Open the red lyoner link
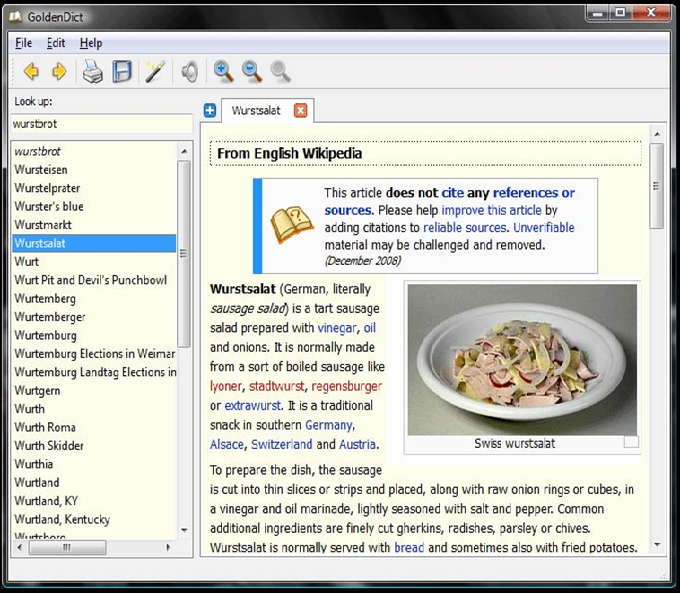This screenshot has height=593, width=680. (x=226, y=386)
